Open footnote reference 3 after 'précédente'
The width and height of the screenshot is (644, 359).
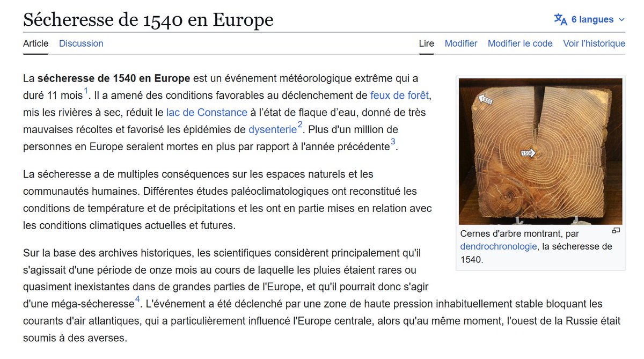393,142
